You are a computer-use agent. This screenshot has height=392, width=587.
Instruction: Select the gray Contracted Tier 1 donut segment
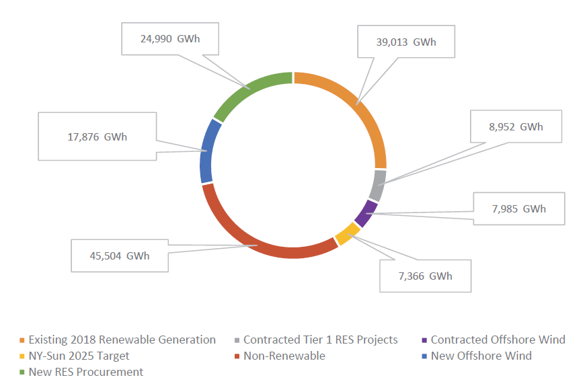click(380, 185)
